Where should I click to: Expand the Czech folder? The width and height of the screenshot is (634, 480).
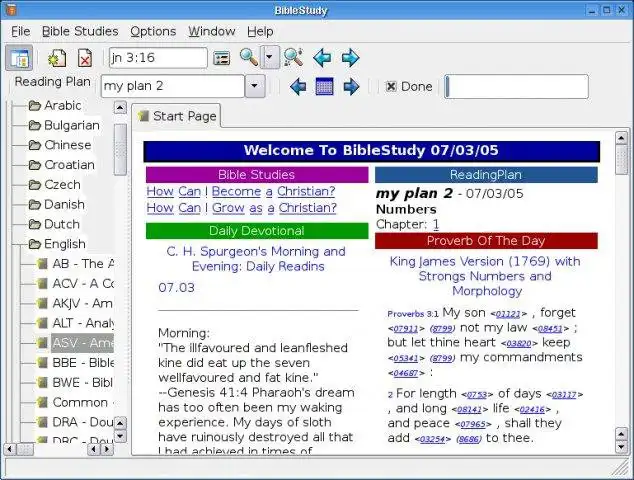coord(55,185)
